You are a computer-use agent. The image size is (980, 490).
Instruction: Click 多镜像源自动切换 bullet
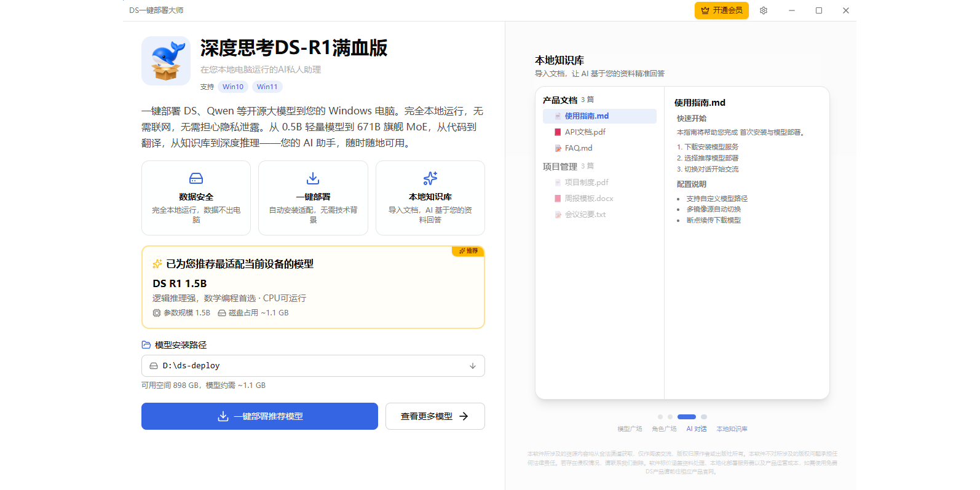pos(713,209)
